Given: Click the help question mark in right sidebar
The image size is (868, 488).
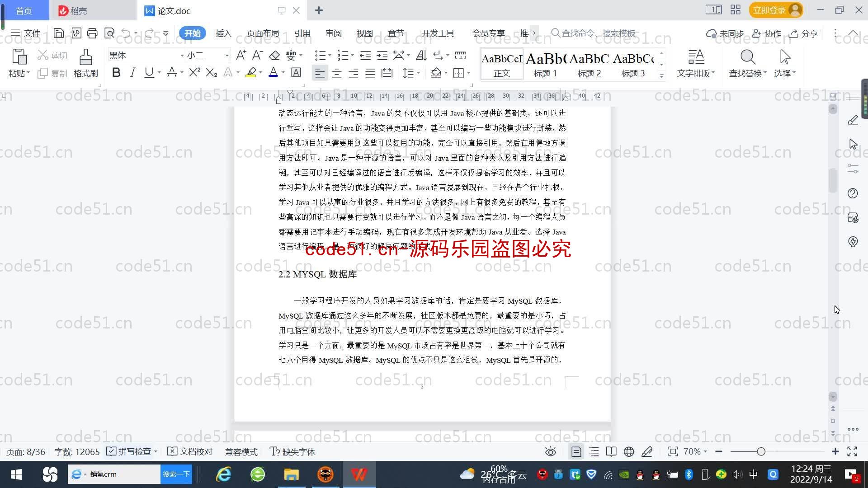Looking at the screenshot, I should click(x=853, y=193).
